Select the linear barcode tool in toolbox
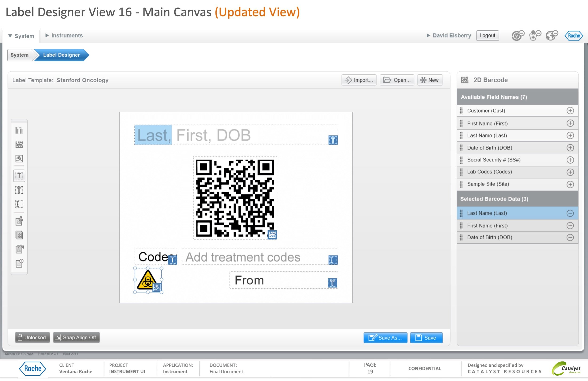The width and height of the screenshot is (588, 381). click(x=19, y=130)
